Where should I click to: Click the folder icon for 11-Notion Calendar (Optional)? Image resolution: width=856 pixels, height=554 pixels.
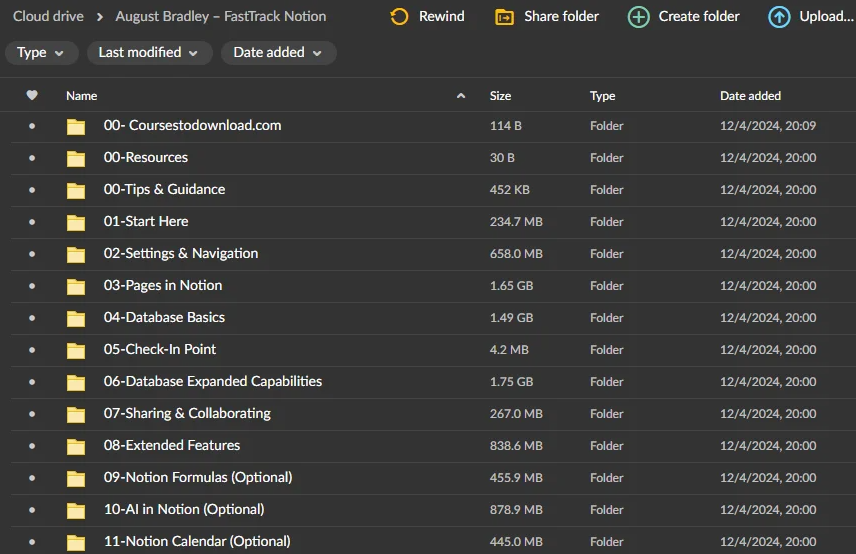pyautogui.click(x=76, y=542)
